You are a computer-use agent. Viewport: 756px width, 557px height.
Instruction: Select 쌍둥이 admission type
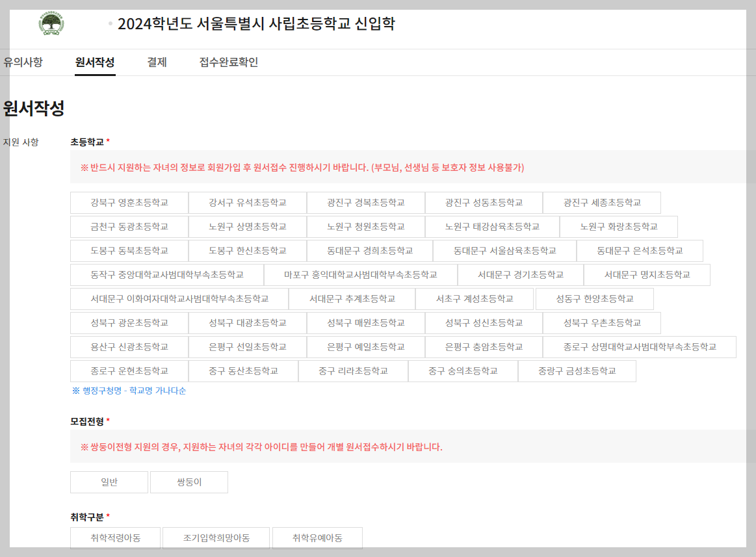(x=189, y=482)
